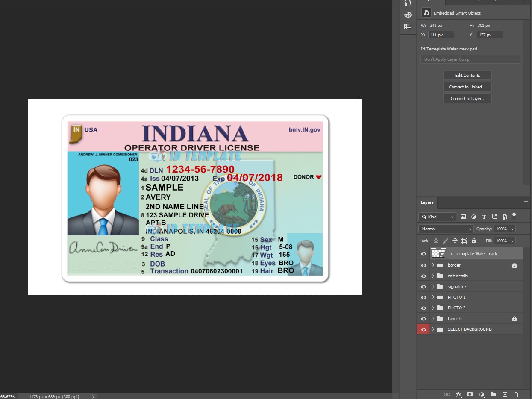Hide the signature group
532x399 pixels.
click(x=423, y=287)
